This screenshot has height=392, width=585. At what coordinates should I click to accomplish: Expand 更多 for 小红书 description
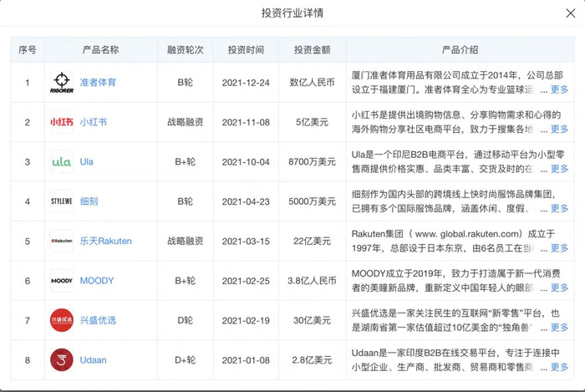[559, 129]
